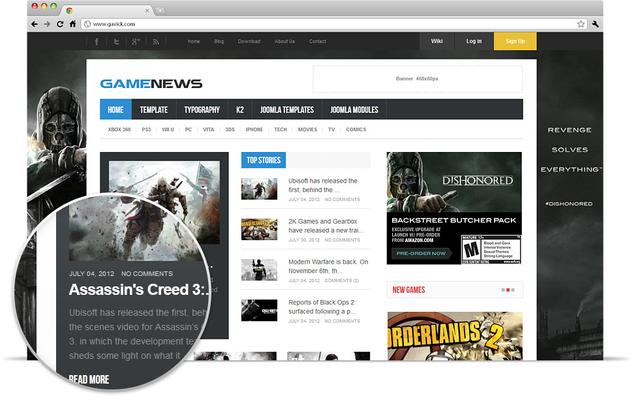Image resolution: width=640 pixels, height=411 pixels.
Task: Click COMMENTS (2) under Modern Warfare story
Action: pyautogui.click(x=342, y=280)
